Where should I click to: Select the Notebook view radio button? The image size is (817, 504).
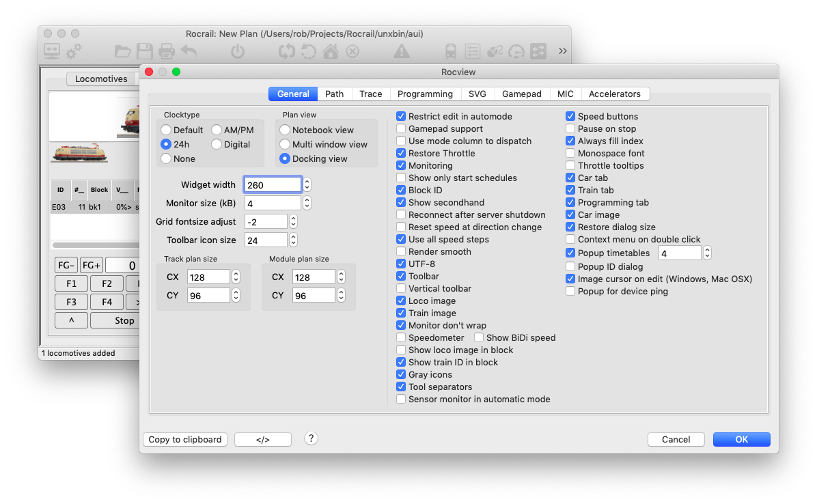tap(284, 130)
